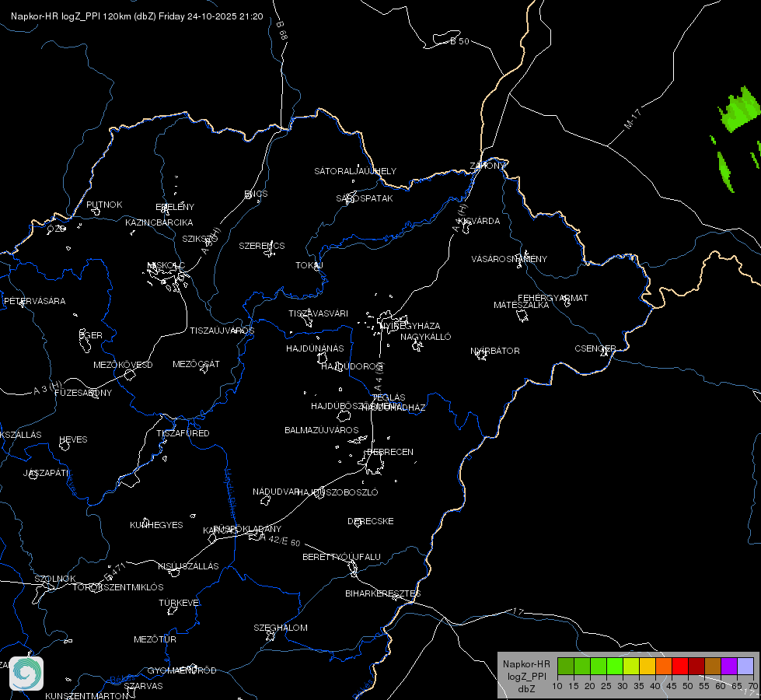Image resolution: width=761 pixels, height=700 pixels.
Task: Click the M-17 road label
Action: (633, 118)
